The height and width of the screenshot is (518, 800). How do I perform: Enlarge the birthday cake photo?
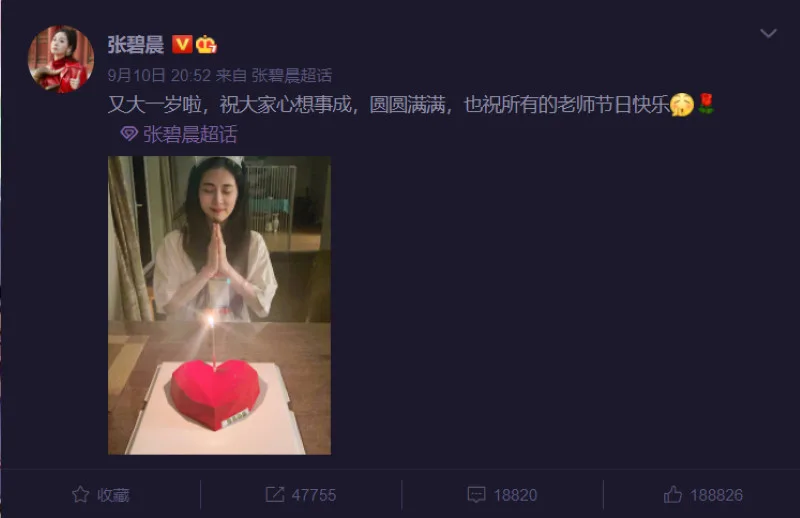click(x=219, y=305)
